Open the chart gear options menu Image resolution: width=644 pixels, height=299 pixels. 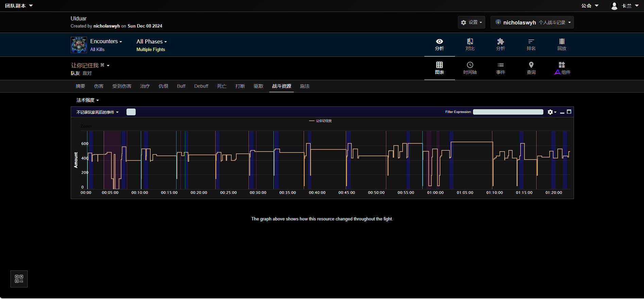[552, 112]
